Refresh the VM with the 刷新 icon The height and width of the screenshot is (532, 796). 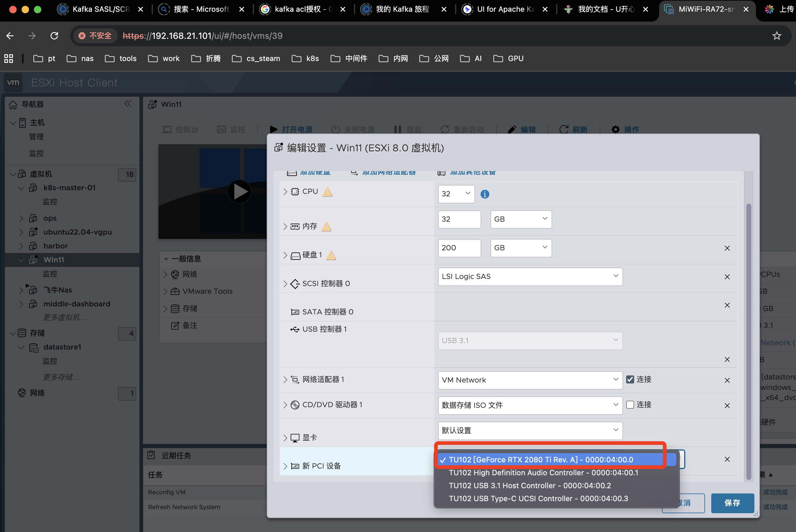pyautogui.click(x=564, y=129)
